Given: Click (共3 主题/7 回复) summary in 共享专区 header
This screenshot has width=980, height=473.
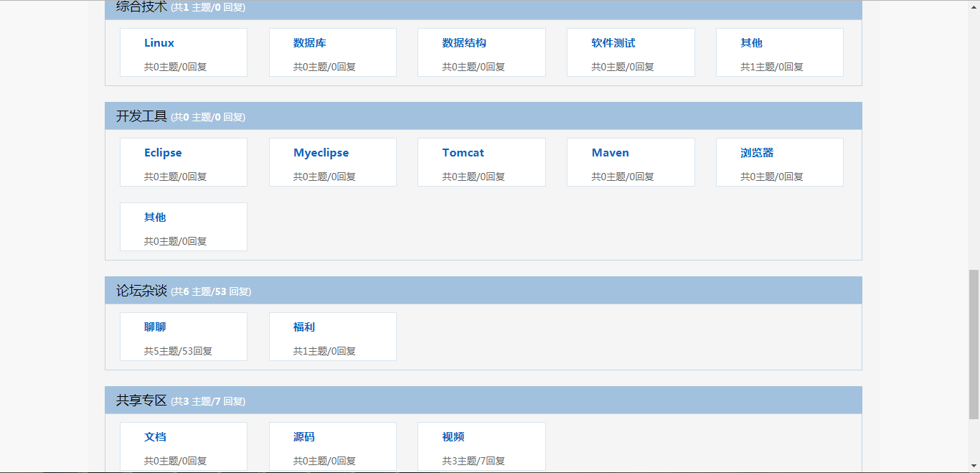Looking at the screenshot, I should [x=208, y=401].
